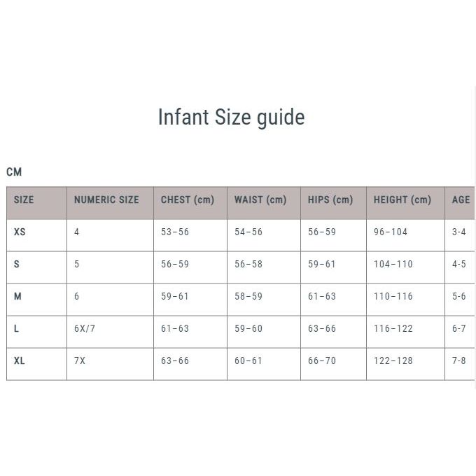Select the CM unit label
The height and width of the screenshot is (476, 476).
tap(14, 172)
